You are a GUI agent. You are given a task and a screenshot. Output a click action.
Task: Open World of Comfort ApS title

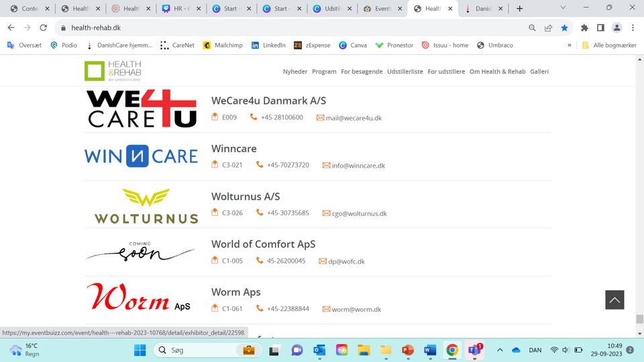coord(263,244)
